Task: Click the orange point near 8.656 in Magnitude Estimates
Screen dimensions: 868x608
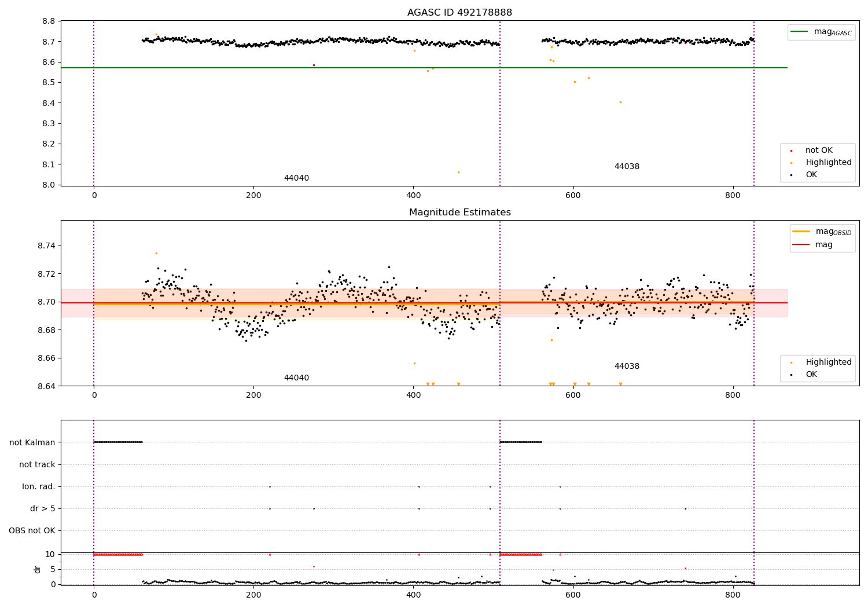Action: pyautogui.click(x=414, y=363)
